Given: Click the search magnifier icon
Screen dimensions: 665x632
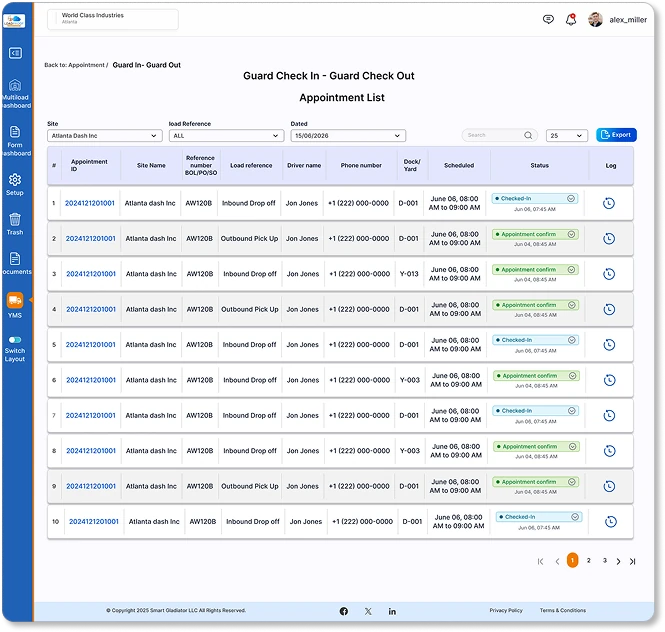Looking at the screenshot, I should tap(528, 135).
